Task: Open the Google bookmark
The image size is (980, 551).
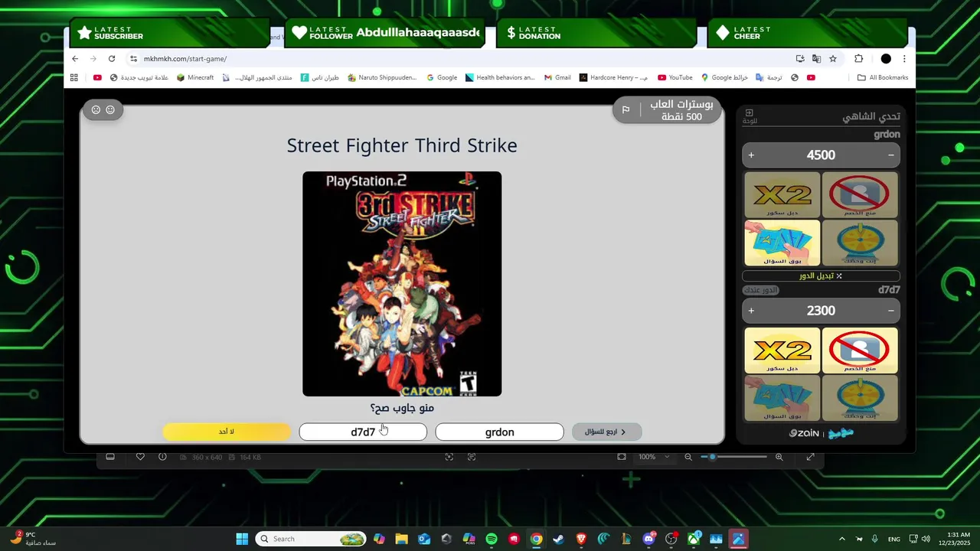Action: (442, 77)
